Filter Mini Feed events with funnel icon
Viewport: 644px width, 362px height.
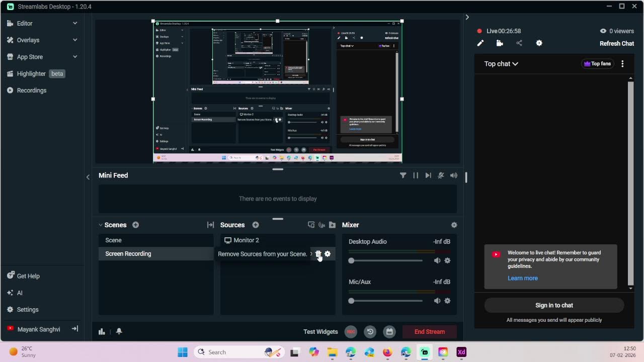tap(403, 175)
